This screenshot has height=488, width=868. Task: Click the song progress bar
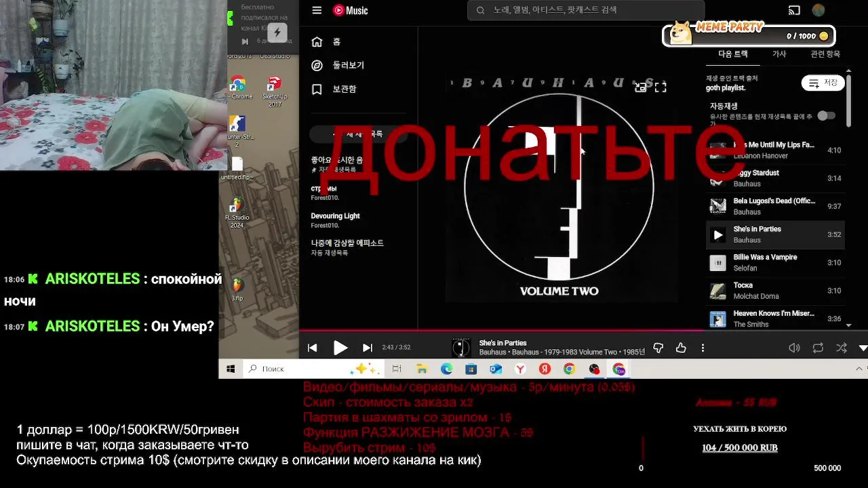tap(583, 331)
